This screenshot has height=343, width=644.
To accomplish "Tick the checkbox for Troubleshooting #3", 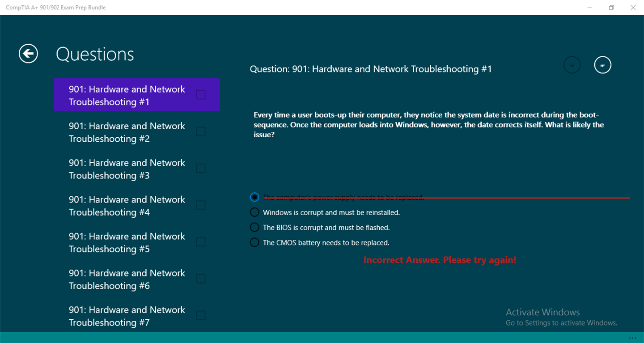I will click(x=201, y=168).
